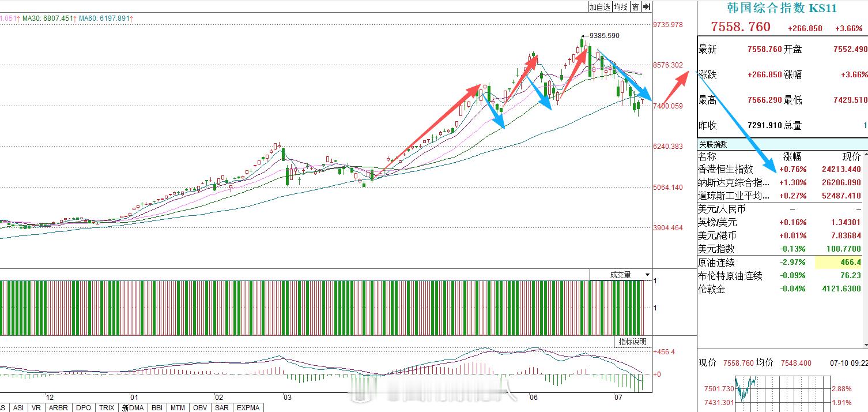Open the 成交量 volume indicator dropdown

[x=621, y=275]
